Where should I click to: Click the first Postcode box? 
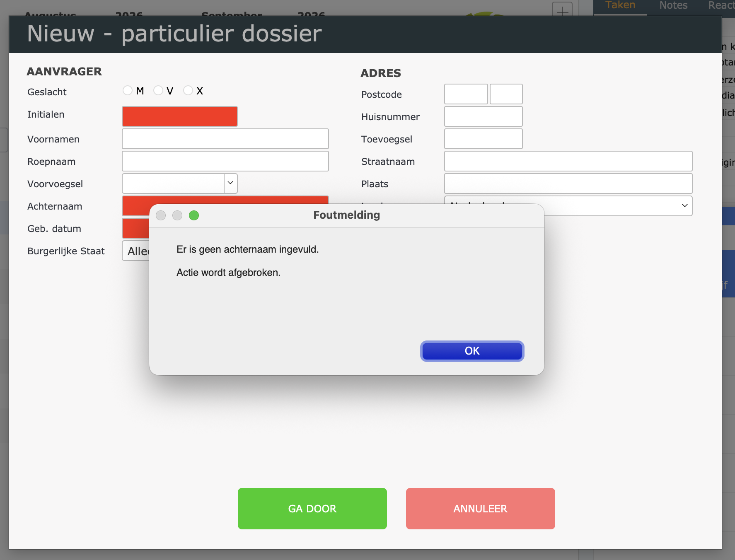(466, 94)
